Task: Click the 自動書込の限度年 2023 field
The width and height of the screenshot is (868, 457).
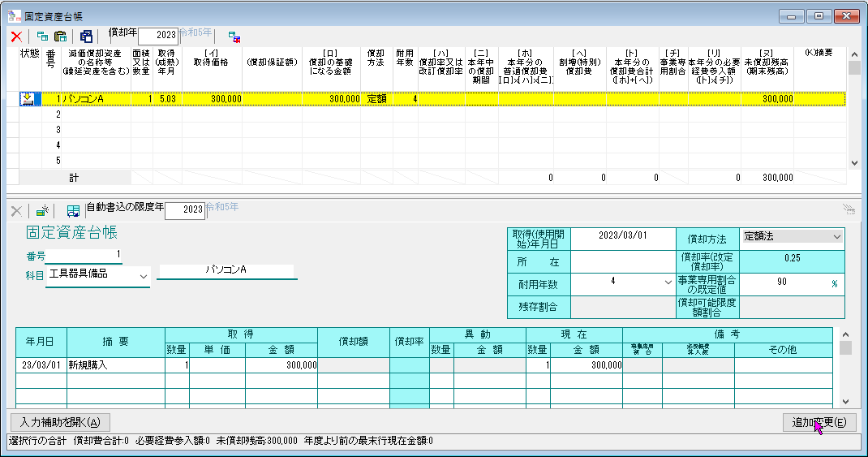Action: click(185, 210)
